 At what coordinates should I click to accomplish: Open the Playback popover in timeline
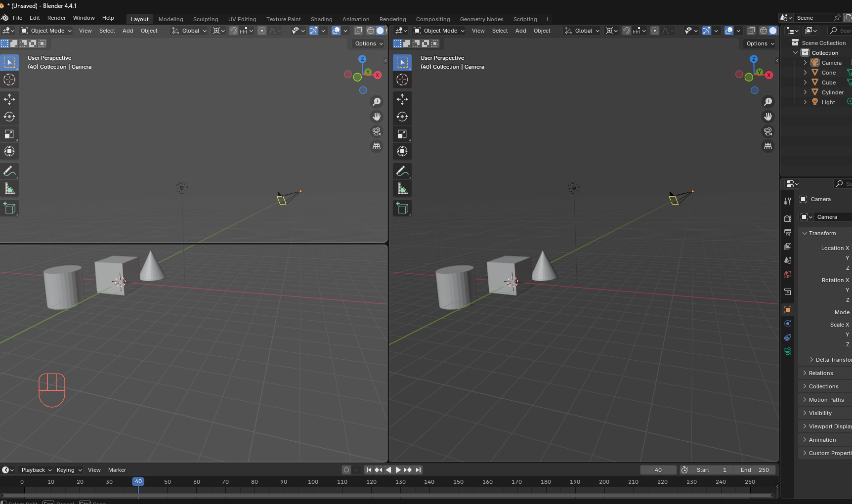click(x=37, y=470)
